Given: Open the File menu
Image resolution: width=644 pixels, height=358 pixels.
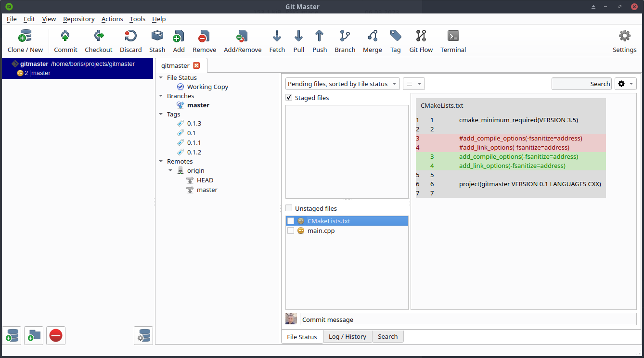Looking at the screenshot, I should pos(12,19).
